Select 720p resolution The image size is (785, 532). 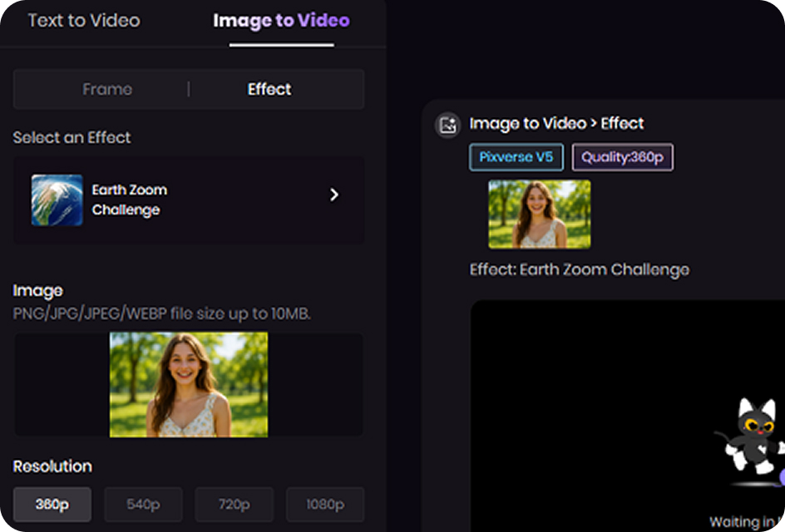pyautogui.click(x=234, y=504)
